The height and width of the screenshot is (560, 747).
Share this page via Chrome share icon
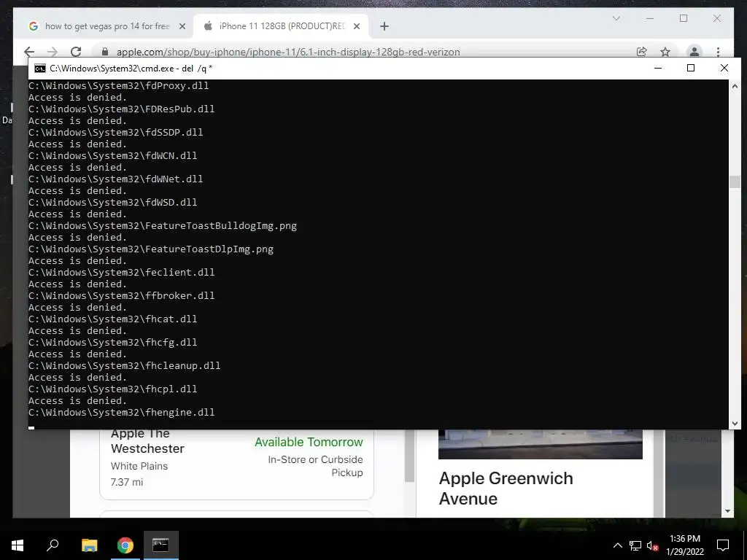642,52
